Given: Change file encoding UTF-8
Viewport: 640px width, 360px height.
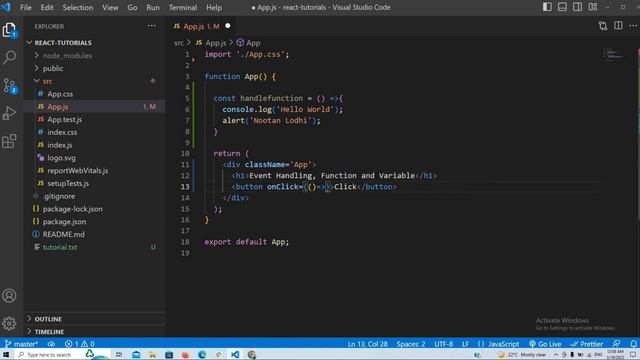Looking at the screenshot, I should tap(443, 344).
